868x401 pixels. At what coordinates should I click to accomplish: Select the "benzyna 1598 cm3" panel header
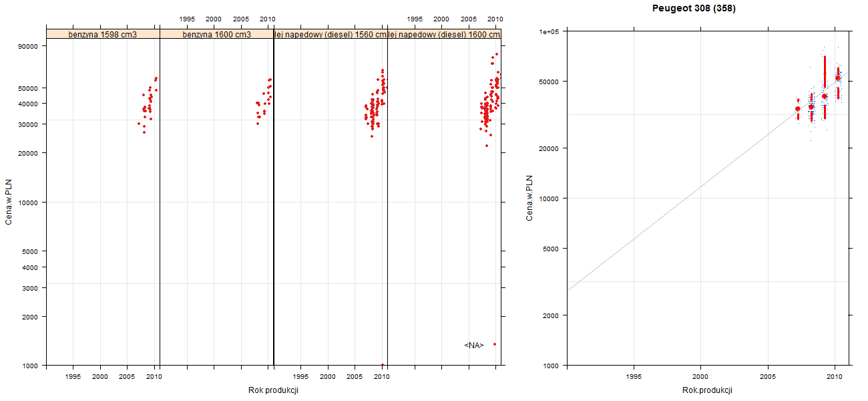click(x=103, y=33)
